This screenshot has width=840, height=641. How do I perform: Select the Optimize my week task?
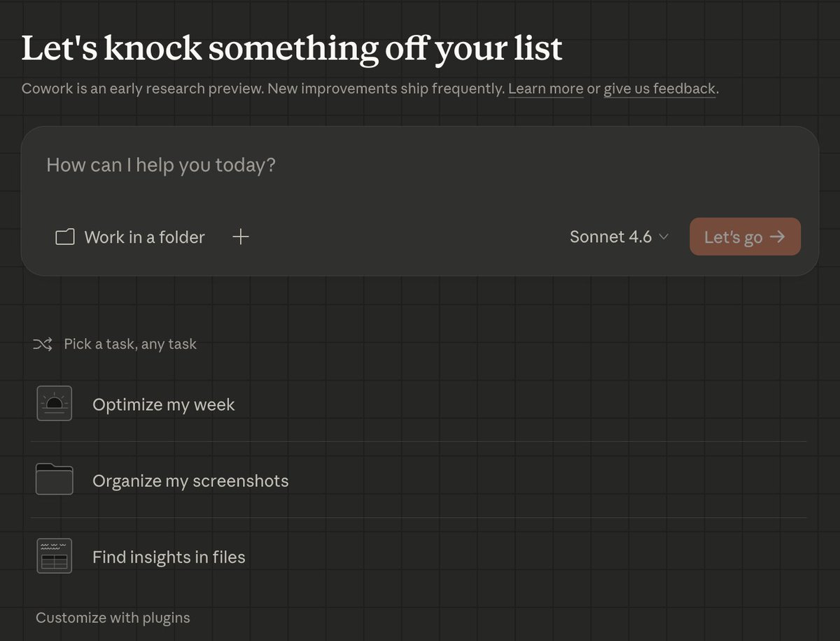pos(164,404)
